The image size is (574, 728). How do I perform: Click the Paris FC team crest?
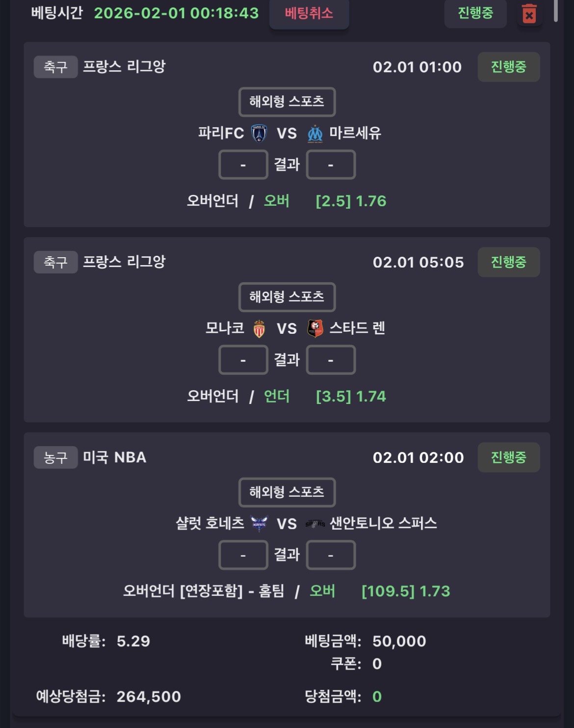[259, 133]
